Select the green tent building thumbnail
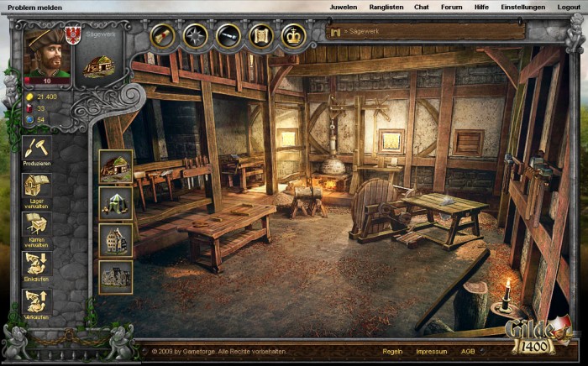588x366 pixels. point(116,203)
